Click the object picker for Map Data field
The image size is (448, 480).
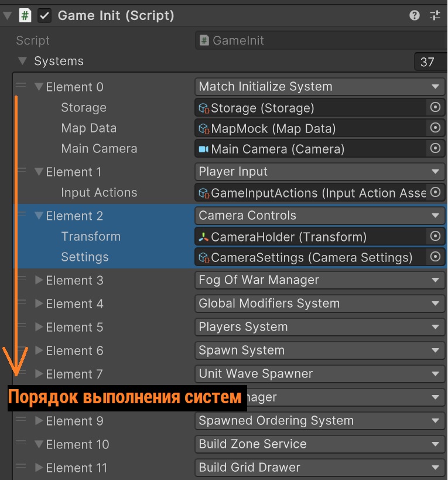coord(435,128)
